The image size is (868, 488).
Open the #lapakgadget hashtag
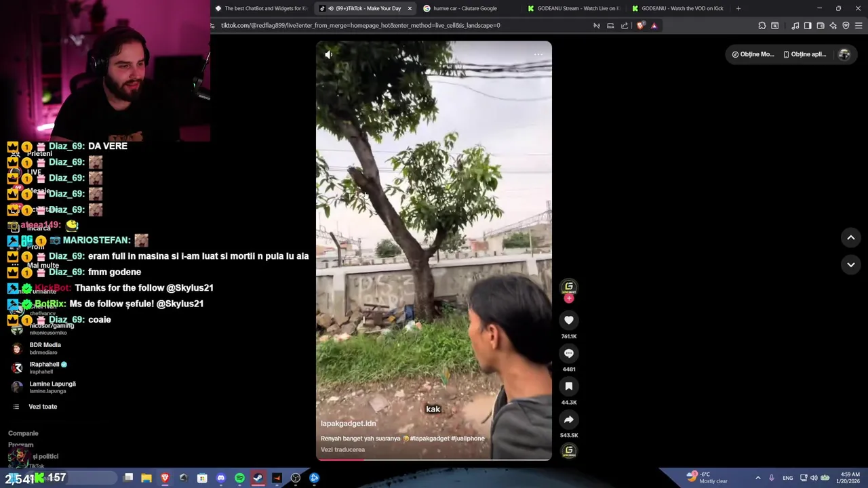429,439
